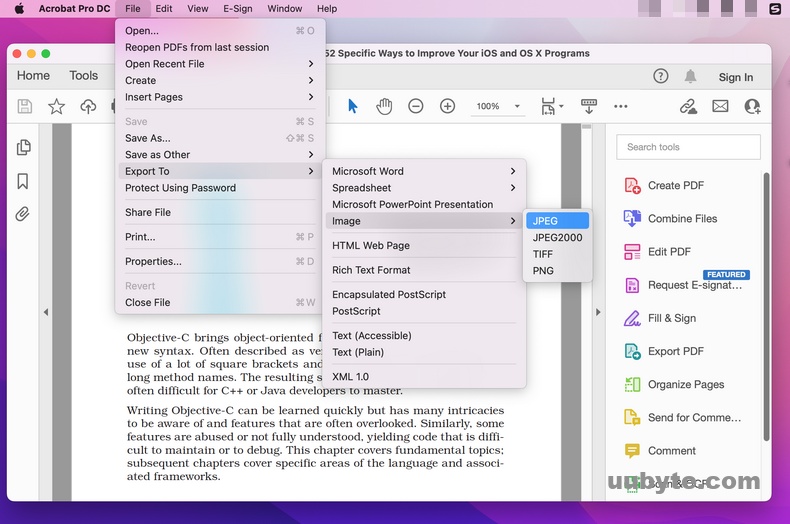Screen dimensions: 790x524
Task: Click Close File in File menu
Action: pos(220,302)
